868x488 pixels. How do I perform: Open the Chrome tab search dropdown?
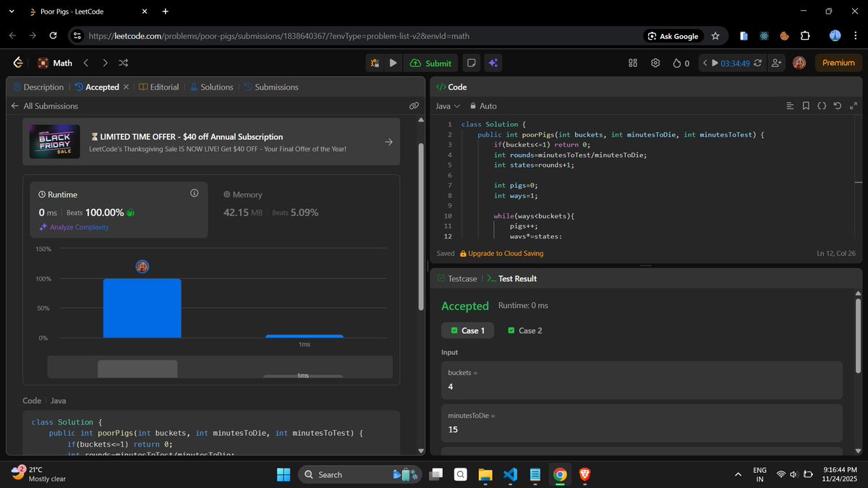[x=11, y=12]
